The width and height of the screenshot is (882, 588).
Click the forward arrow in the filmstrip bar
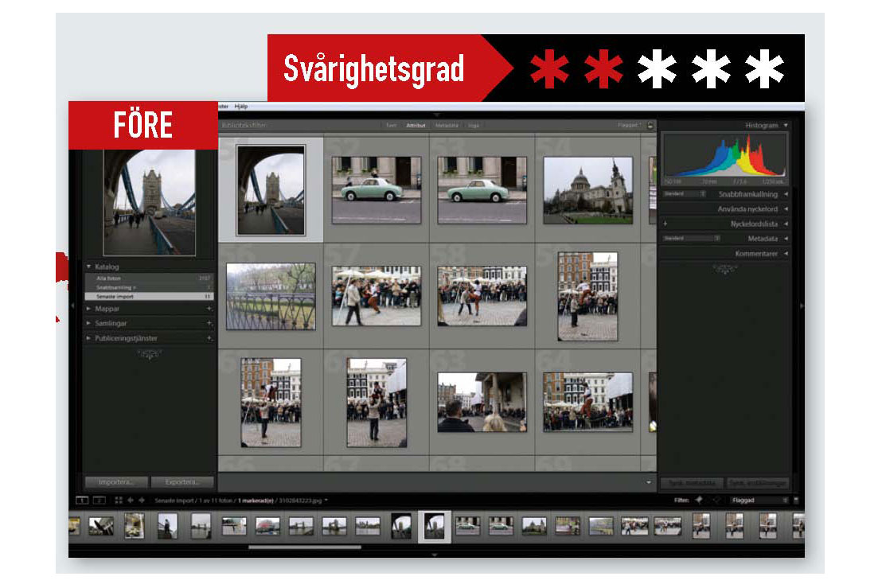click(x=142, y=500)
